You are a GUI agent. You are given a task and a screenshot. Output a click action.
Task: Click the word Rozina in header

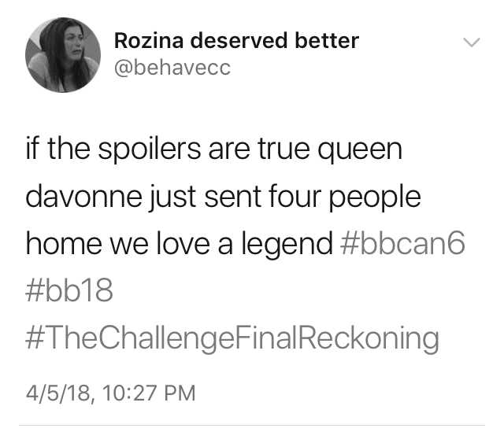(149, 41)
